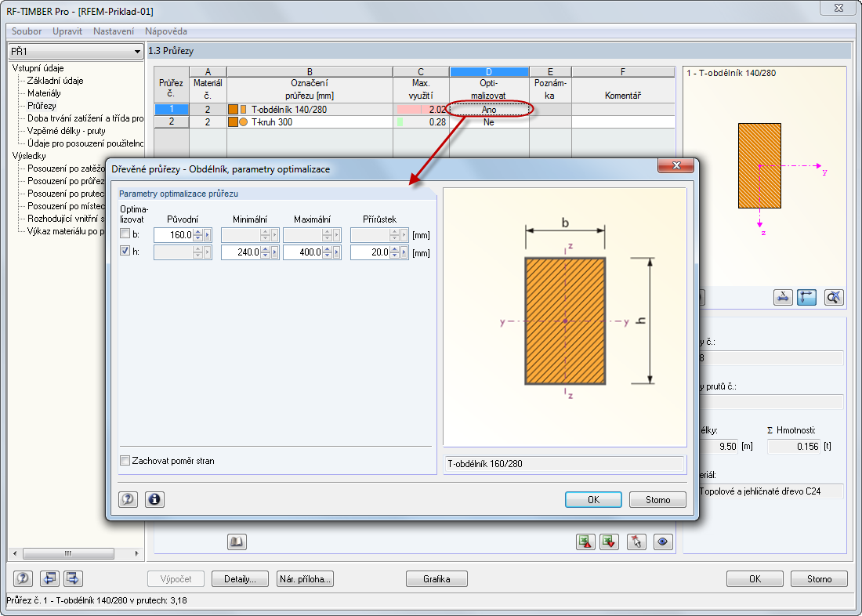The width and height of the screenshot is (862, 616).
Task: Click arrow button beside Minimální 240.0 field
Action: [275, 252]
